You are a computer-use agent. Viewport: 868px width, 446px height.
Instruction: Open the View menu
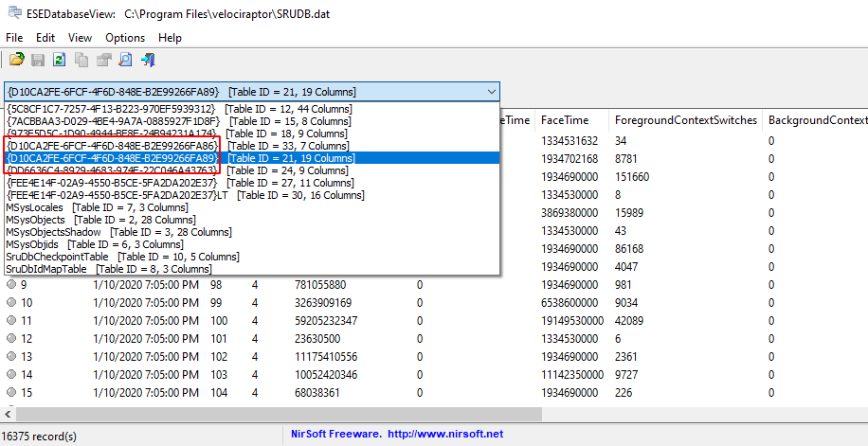point(80,38)
